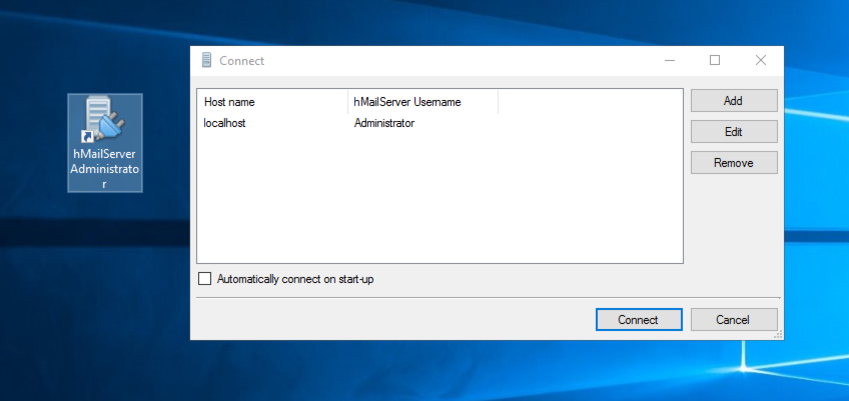849x401 pixels.
Task: Minimize the Connect window
Action: [x=670, y=61]
